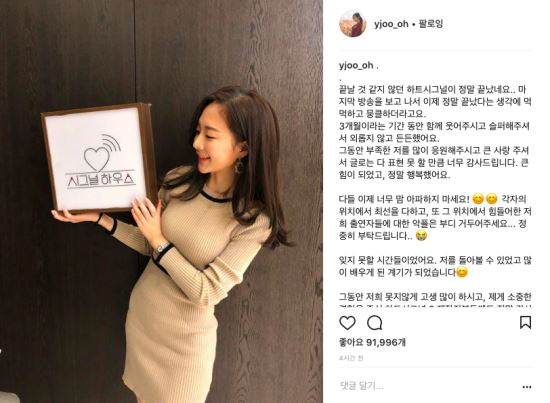Viewport: 550px width, 403px height.
Task: Select the caption paragraph starting 끝날 것 같지
Action: click(435, 132)
